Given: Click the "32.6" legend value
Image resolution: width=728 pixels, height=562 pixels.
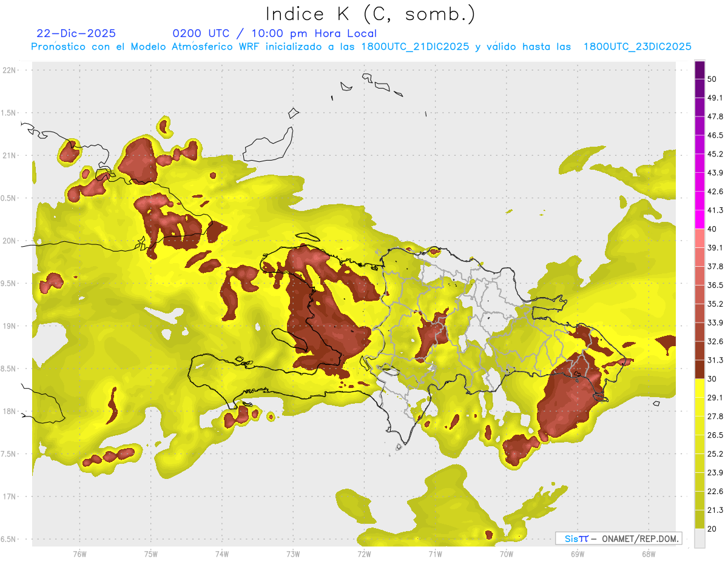Looking at the screenshot, I should pyautogui.click(x=715, y=341).
